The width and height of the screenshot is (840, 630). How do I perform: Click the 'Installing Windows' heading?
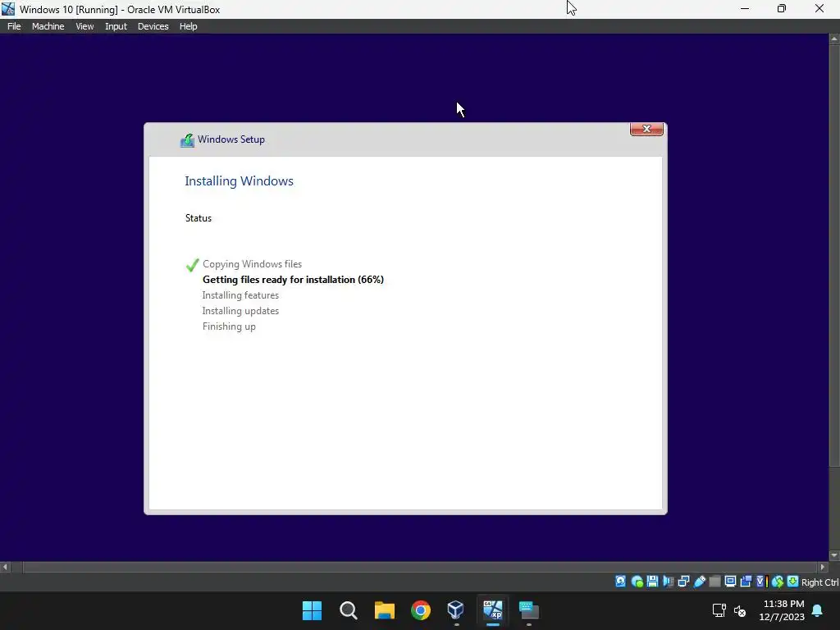pos(239,181)
